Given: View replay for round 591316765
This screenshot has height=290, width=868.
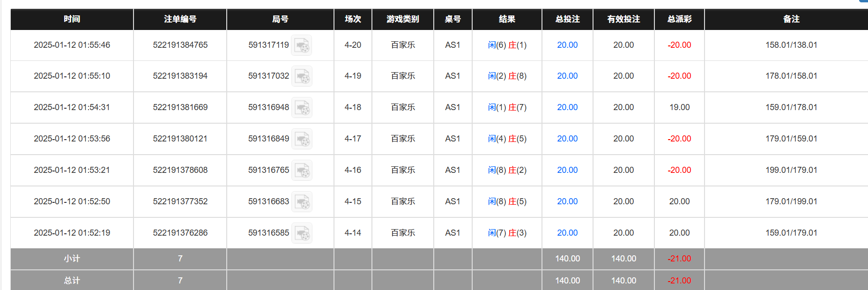Looking at the screenshot, I should click(x=302, y=171).
